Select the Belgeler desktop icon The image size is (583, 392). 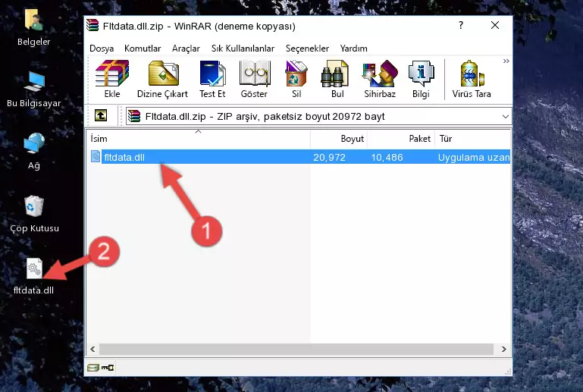coord(33,28)
